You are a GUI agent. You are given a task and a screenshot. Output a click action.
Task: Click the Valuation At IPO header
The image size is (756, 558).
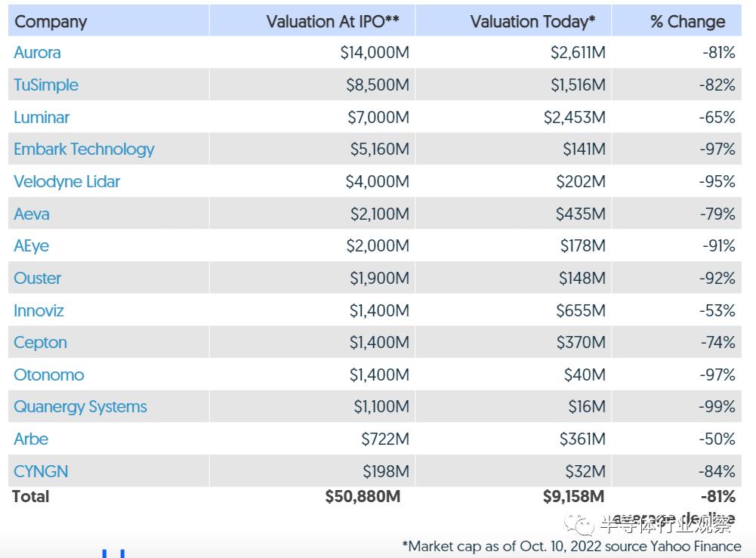coord(332,22)
